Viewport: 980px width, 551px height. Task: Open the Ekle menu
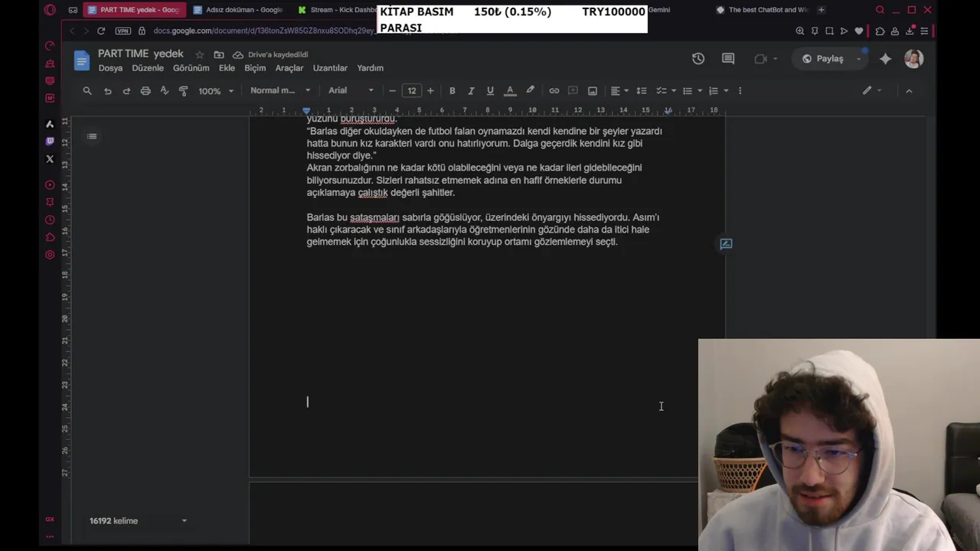(227, 68)
